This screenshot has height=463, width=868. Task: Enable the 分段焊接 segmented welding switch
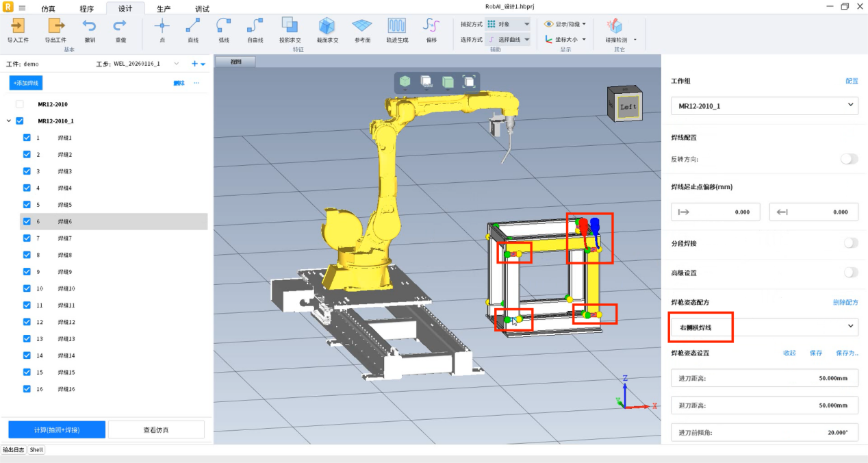850,243
